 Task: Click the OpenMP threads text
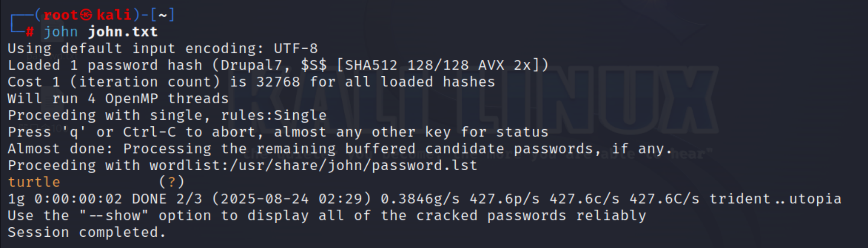[x=167, y=98]
